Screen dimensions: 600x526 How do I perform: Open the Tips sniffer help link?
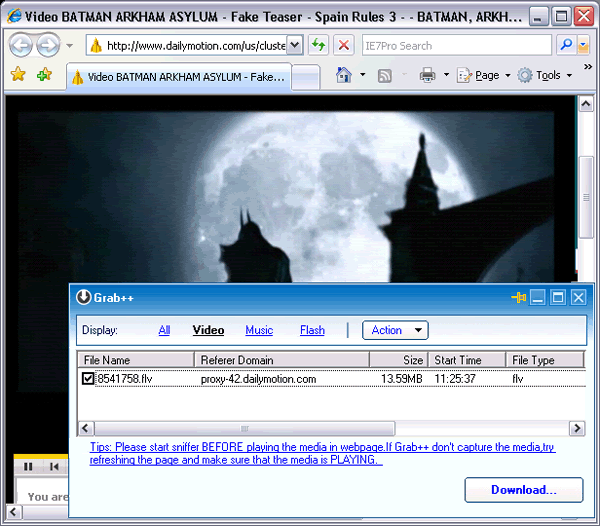point(322,453)
